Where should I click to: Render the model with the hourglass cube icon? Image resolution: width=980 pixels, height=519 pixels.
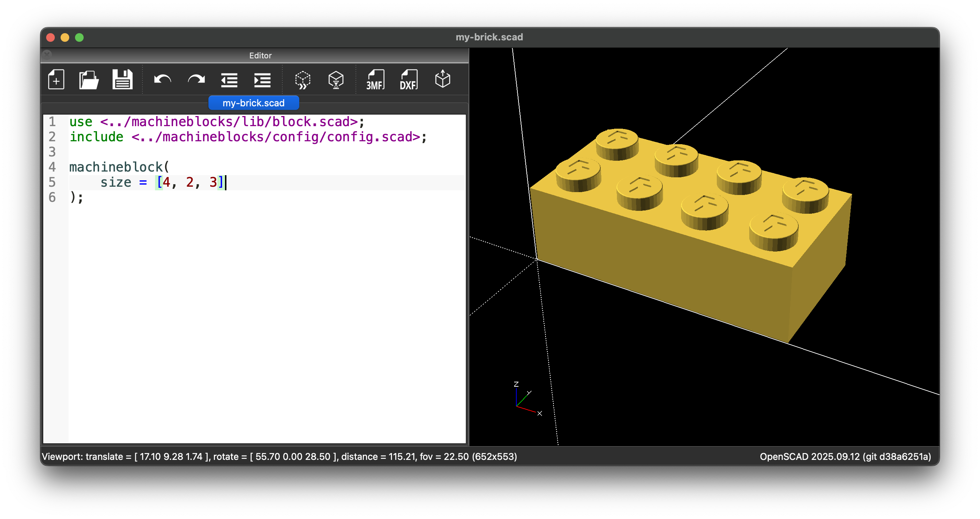click(336, 80)
